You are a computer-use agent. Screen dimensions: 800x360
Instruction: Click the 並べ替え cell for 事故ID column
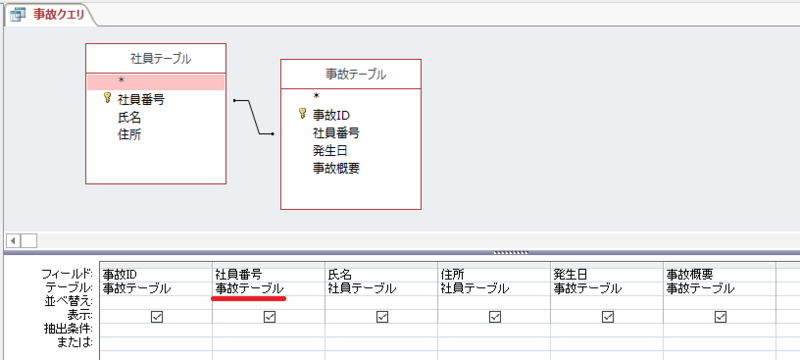(156, 302)
